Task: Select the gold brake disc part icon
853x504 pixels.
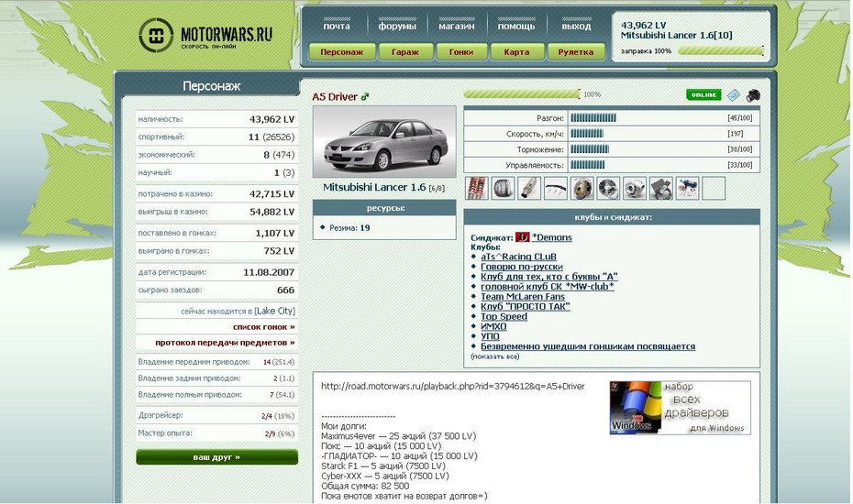Action: click(582, 188)
